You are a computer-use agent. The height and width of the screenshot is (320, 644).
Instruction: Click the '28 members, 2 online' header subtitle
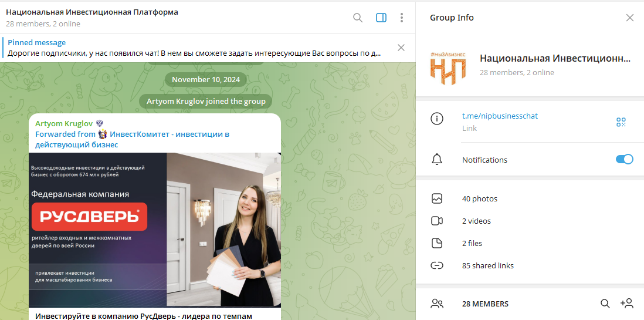point(43,24)
